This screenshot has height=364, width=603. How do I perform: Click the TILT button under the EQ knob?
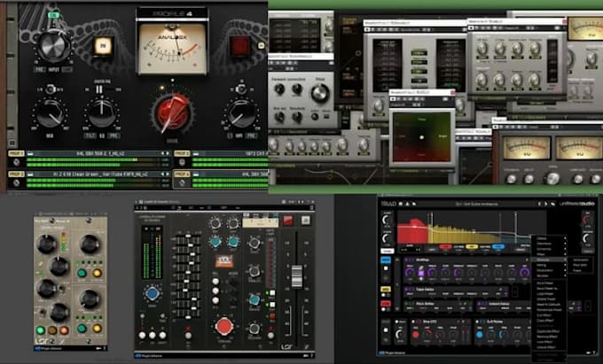pos(90,136)
